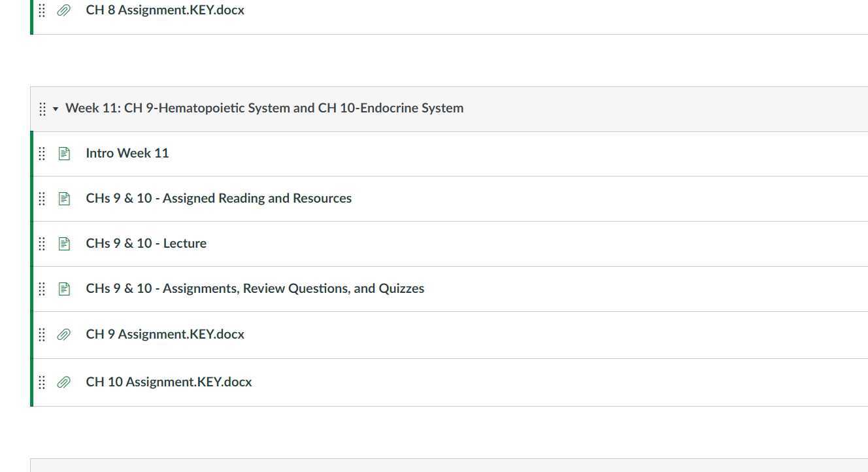Open CH 9 Assignment.KEY.docx file

point(165,335)
